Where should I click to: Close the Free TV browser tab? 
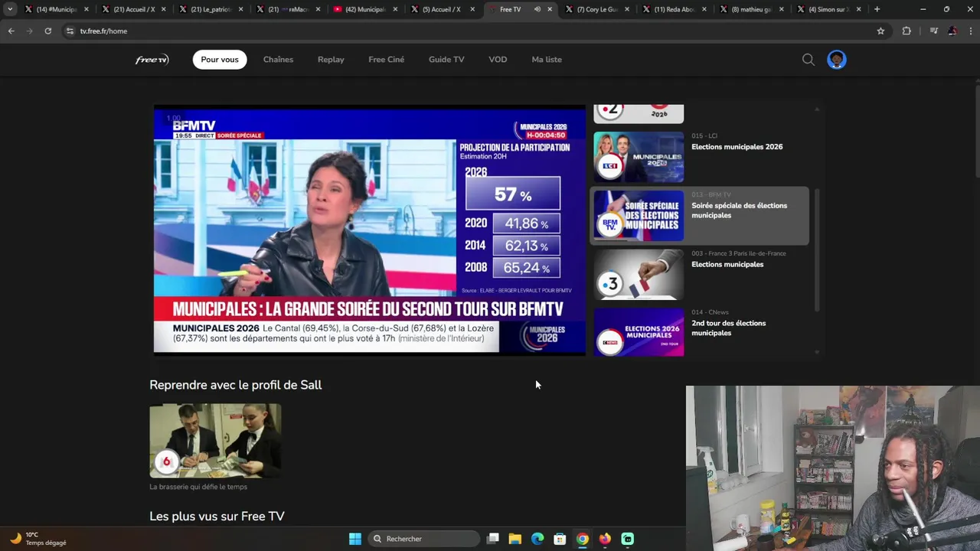(x=550, y=9)
